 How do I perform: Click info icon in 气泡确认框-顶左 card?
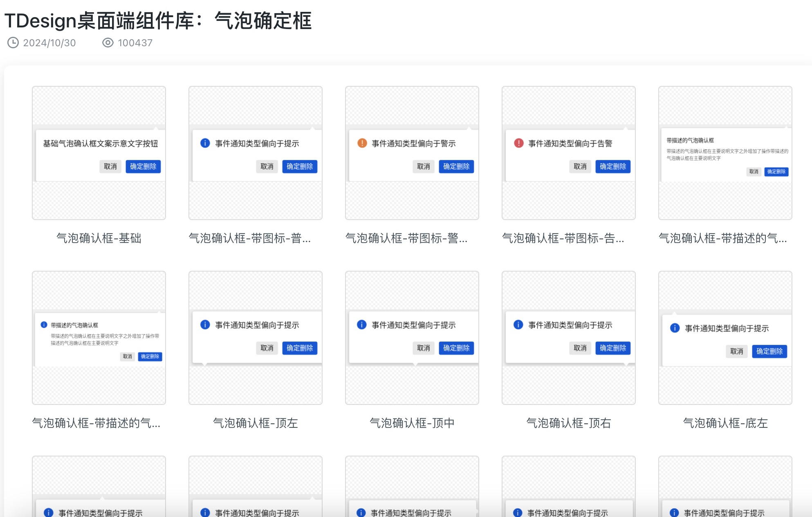pos(205,325)
